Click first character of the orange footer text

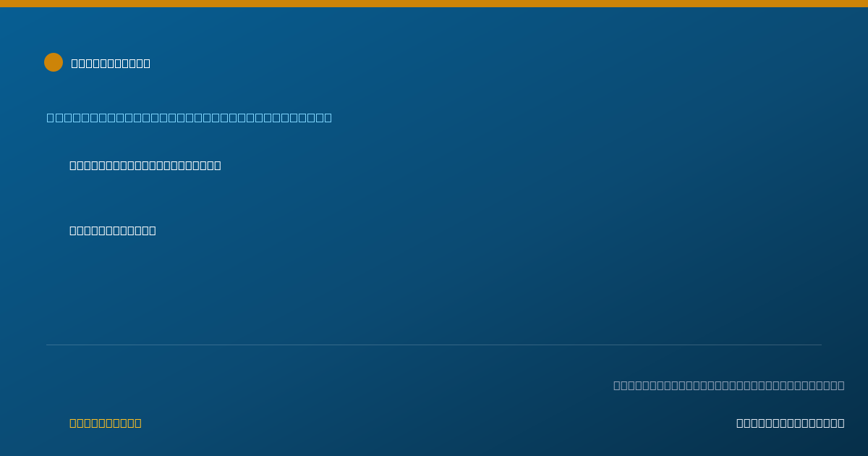pyautogui.click(x=73, y=423)
